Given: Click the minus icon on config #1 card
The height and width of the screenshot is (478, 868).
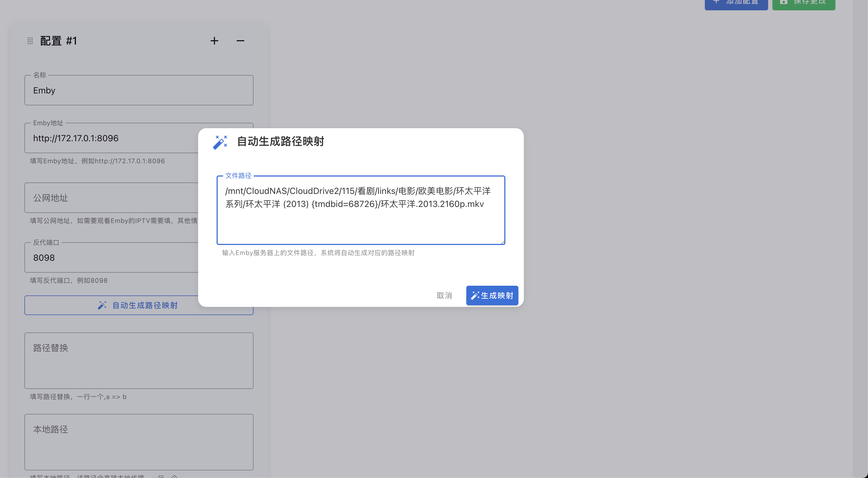Looking at the screenshot, I should pos(240,41).
